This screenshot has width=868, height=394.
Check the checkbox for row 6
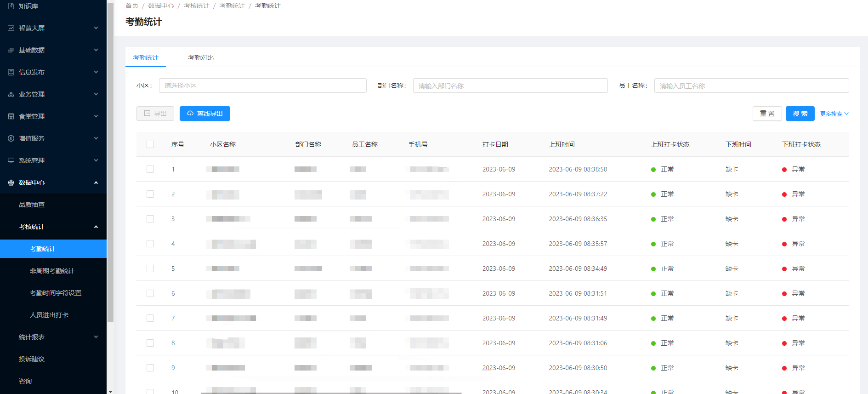point(150,293)
